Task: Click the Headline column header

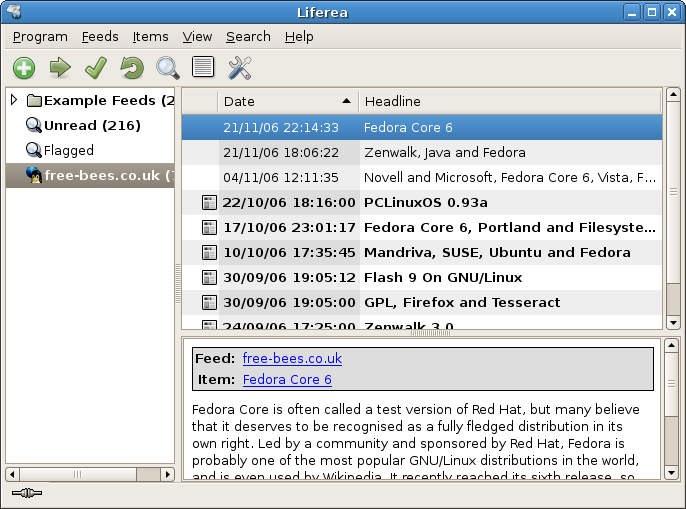Action: pos(510,101)
